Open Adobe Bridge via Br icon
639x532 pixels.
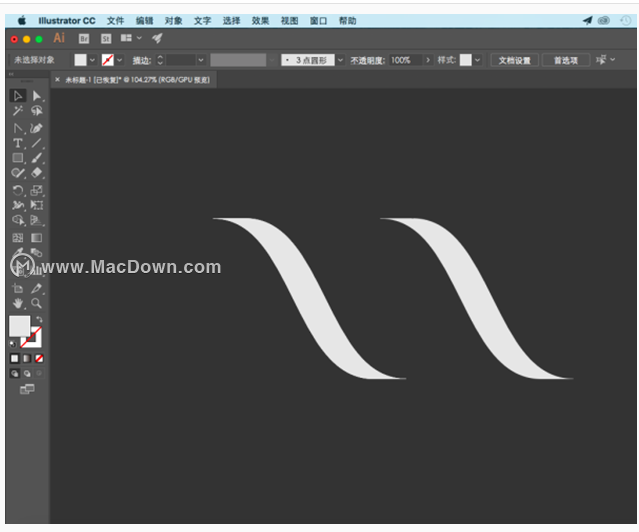(84, 39)
